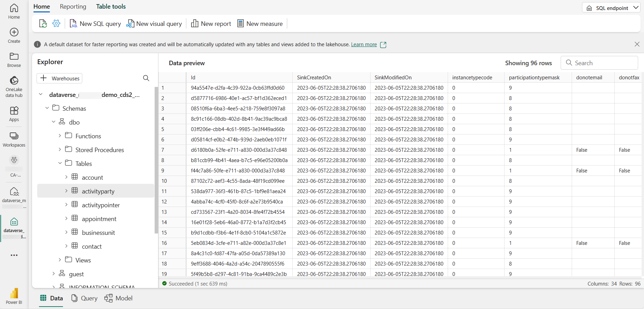Dismiss the default dataset notification
Screen dimensions: 644x309
pyautogui.click(x=637, y=44)
